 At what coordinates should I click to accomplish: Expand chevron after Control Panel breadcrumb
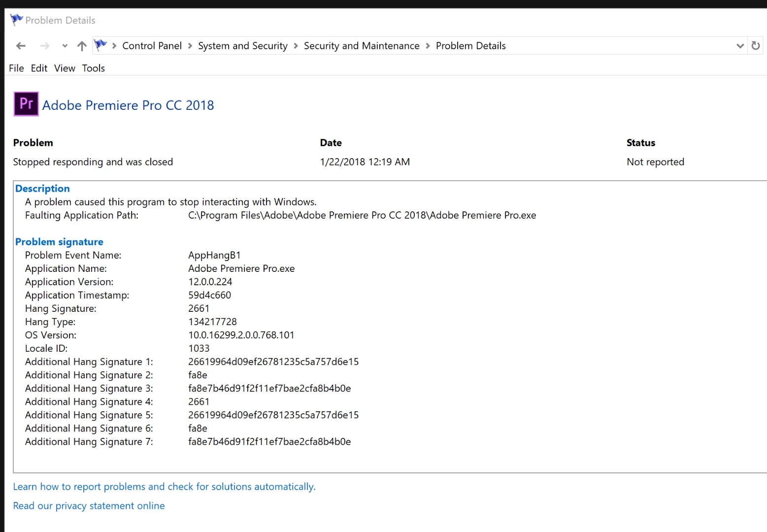190,46
